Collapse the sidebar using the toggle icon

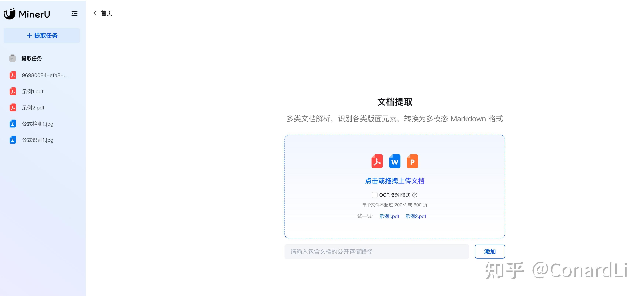pos(74,13)
